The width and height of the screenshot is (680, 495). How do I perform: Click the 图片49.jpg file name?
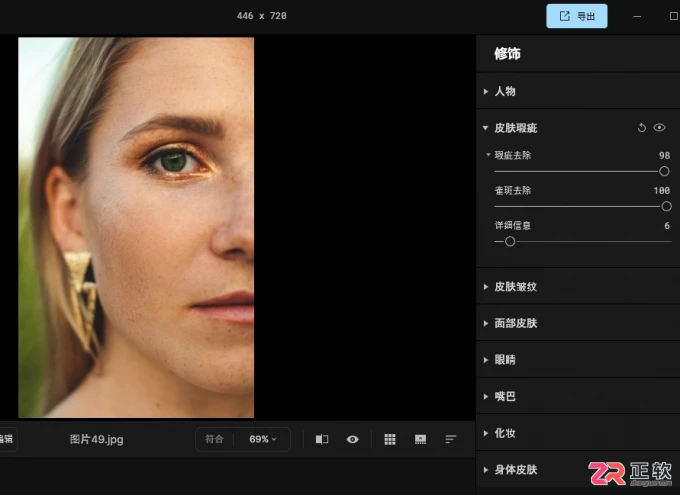point(96,439)
